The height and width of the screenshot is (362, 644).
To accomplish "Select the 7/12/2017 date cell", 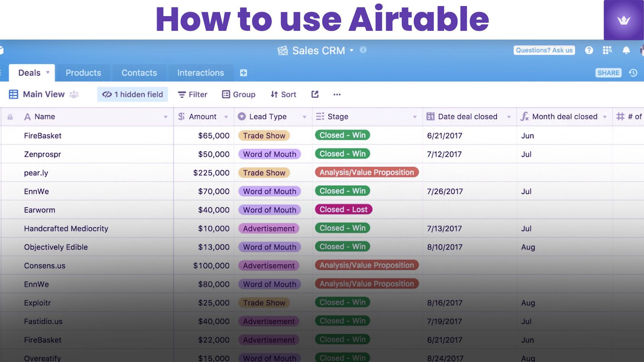I will pos(470,154).
